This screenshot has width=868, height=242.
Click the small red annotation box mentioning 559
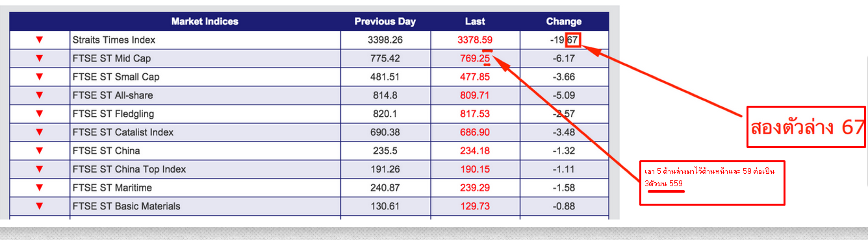click(712, 183)
